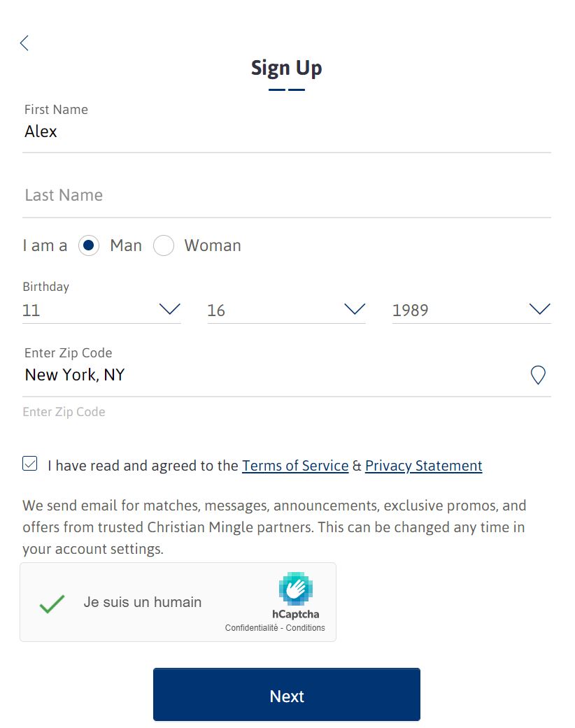Expand the birthday month dropdown showing 11
This screenshot has height=728, width=575.
(101, 310)
